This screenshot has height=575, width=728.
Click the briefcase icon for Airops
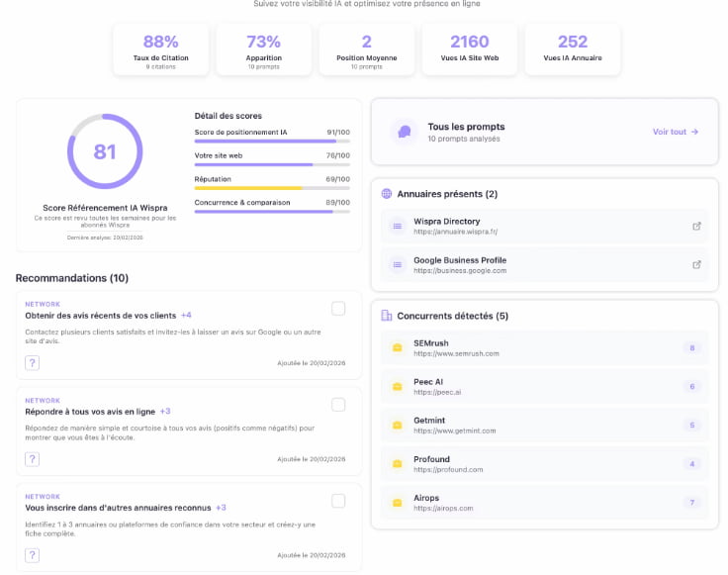[398, 503]
